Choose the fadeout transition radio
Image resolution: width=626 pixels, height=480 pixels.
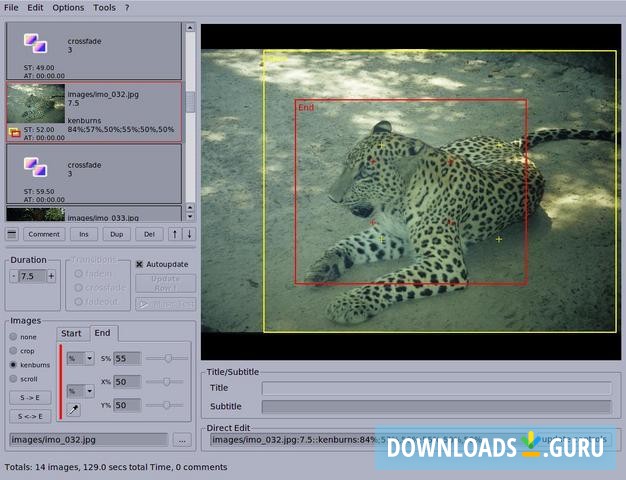pos(79,301)
